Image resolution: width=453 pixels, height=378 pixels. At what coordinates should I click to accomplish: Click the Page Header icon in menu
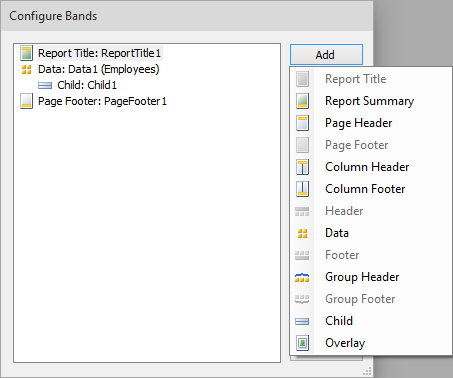[x=302, y=123]
